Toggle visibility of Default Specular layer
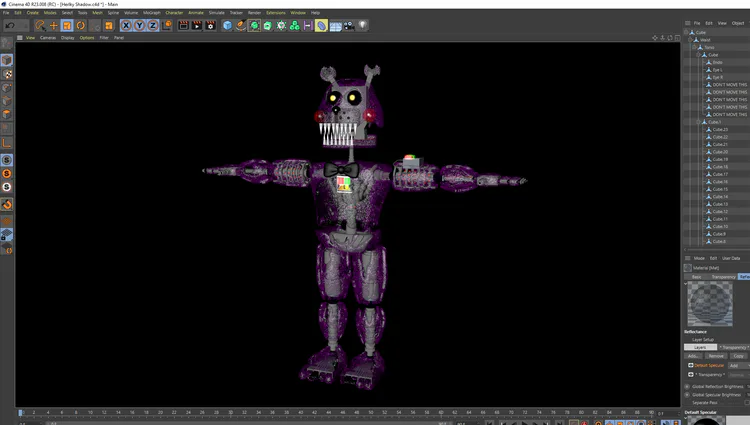 (691, 365)
